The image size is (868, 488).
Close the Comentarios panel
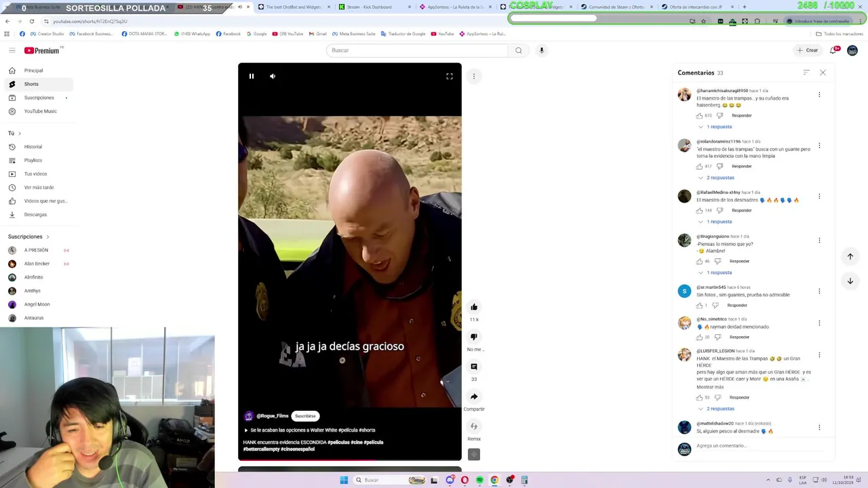coord(823,73)
